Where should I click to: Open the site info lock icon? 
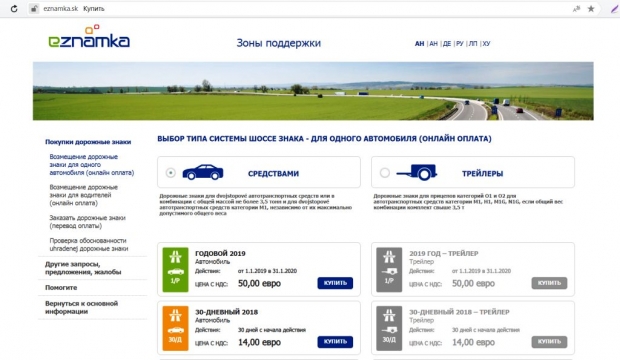click(34, 9)
